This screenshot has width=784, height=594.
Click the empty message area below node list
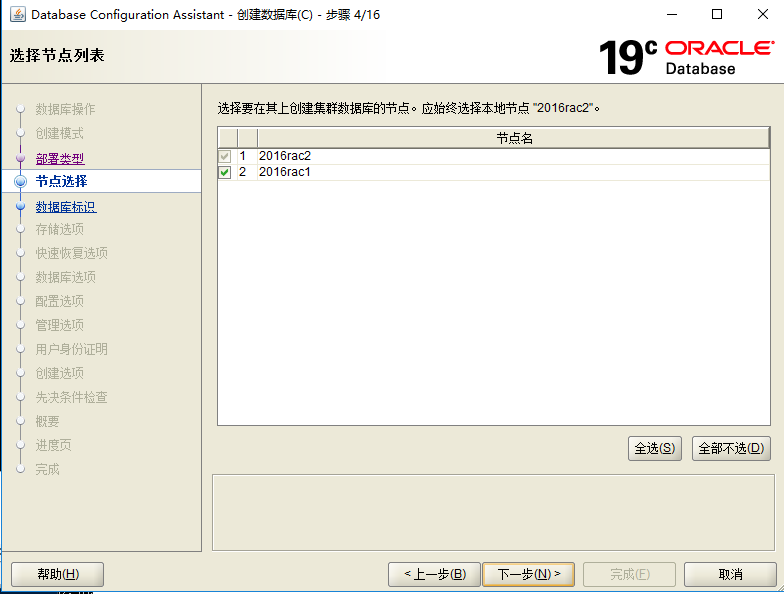click(x=494, y=512)
